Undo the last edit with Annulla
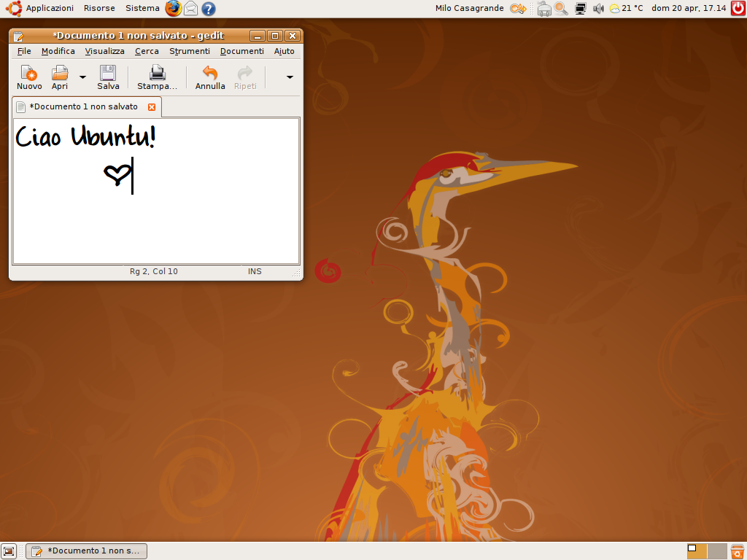 (210, 74)
